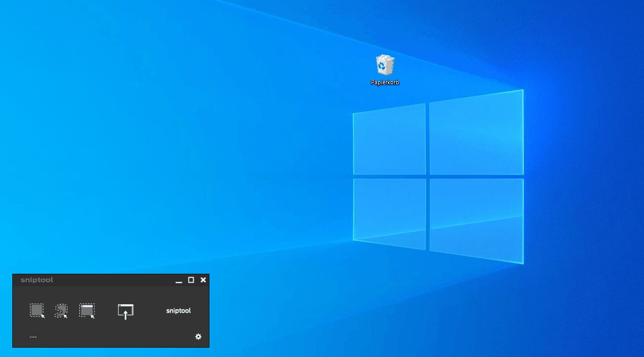
Task: Select the rectangular region snip tool
Action: click(37, 311)
